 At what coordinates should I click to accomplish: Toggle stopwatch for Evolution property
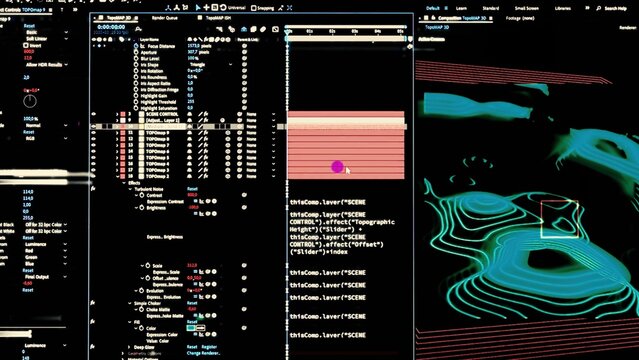coord(142,291)
